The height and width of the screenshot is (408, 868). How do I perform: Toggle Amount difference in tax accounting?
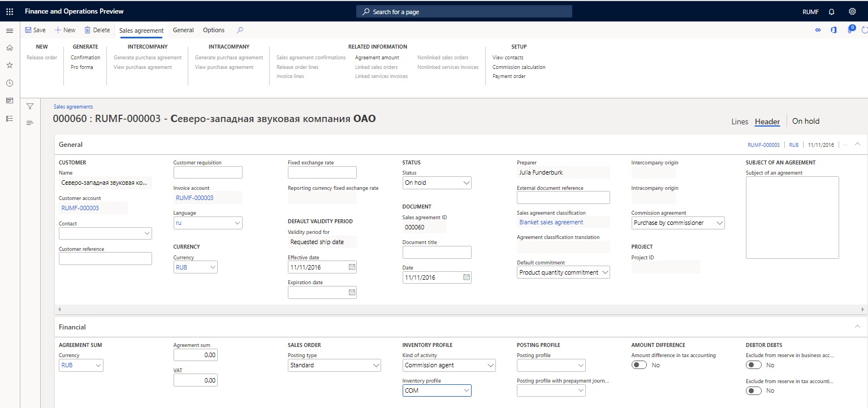(640, 365)
